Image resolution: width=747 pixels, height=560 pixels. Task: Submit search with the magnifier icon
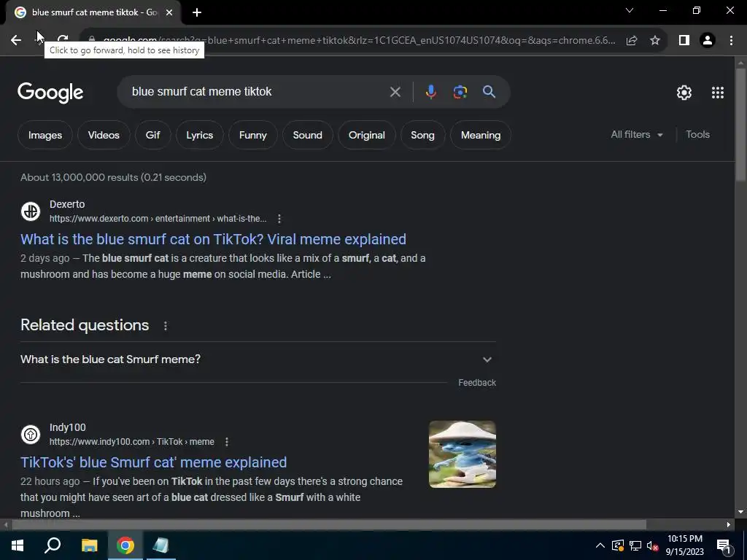tap(489, 91)
